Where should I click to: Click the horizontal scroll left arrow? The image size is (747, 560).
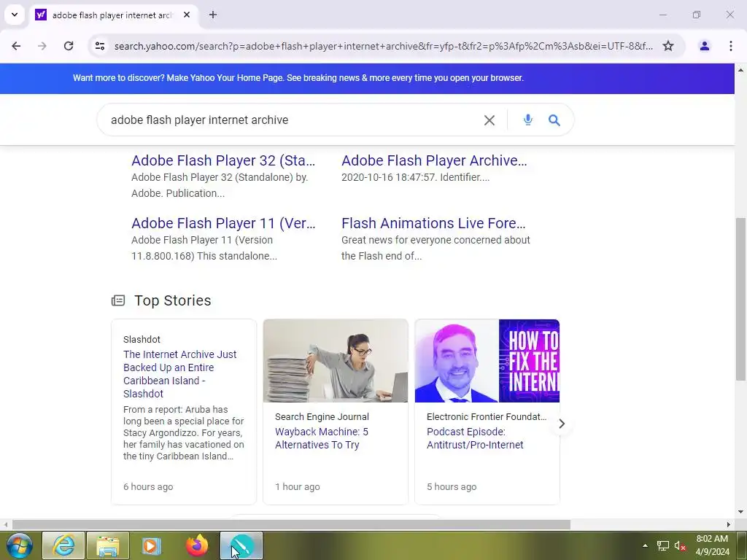pyautogui.click(x=5, y=524)
